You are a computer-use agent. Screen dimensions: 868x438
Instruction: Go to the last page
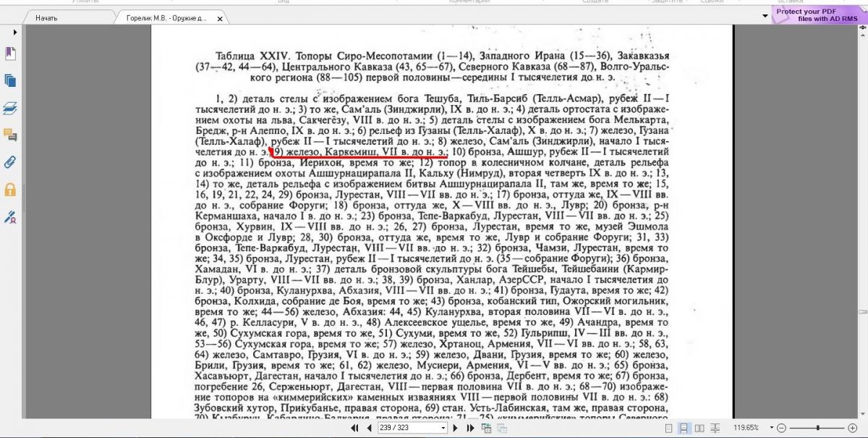[x=470, y=428]
